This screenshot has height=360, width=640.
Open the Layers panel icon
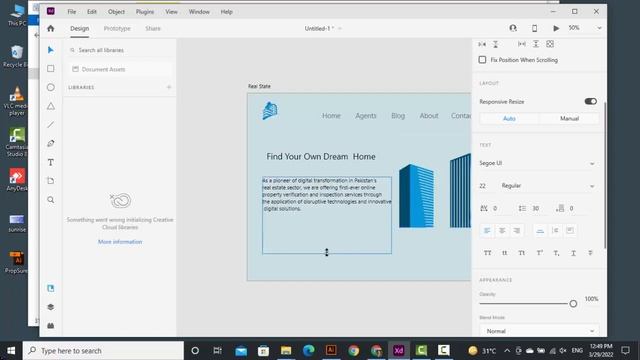(x=51, y=307)
